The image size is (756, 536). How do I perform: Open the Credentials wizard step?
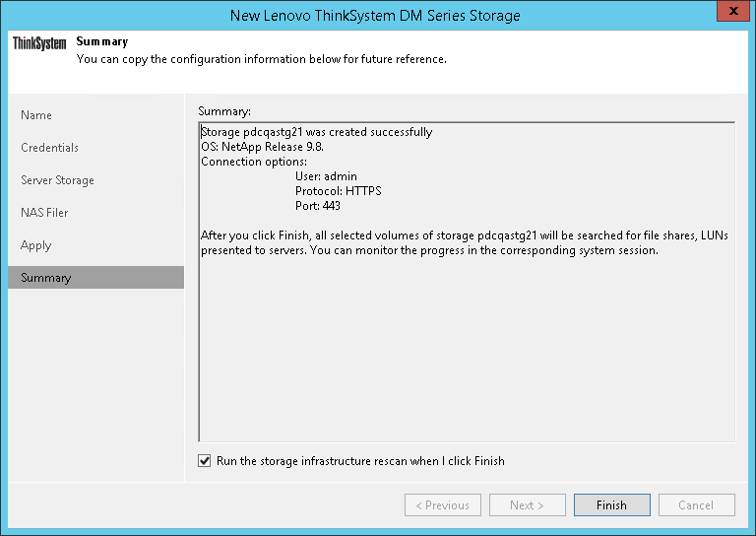click(x=49, y=148)
